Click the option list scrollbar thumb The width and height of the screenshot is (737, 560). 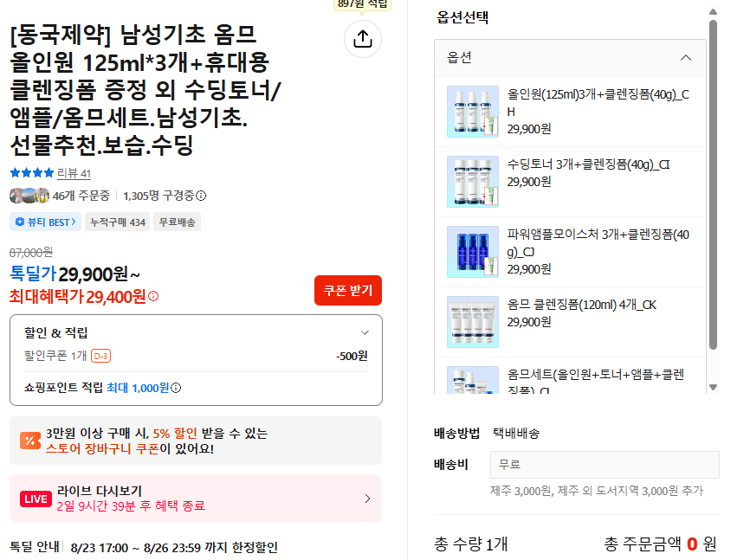[x=713, y=184]
